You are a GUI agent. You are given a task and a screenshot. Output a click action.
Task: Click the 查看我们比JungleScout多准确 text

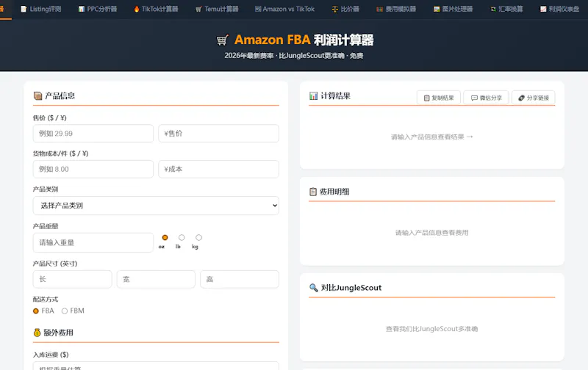coord(432,329)
